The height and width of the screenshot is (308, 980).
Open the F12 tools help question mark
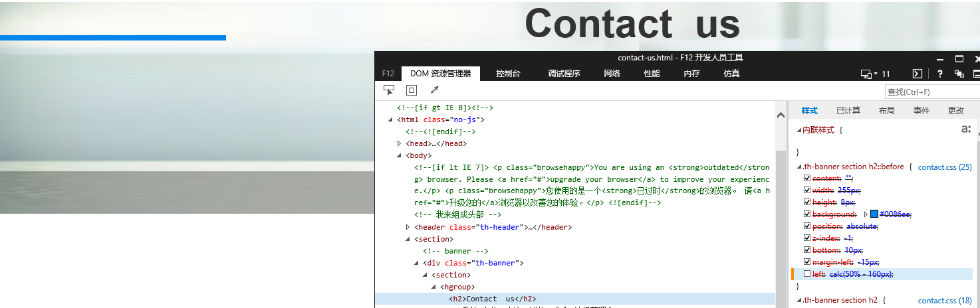[940, 74]
